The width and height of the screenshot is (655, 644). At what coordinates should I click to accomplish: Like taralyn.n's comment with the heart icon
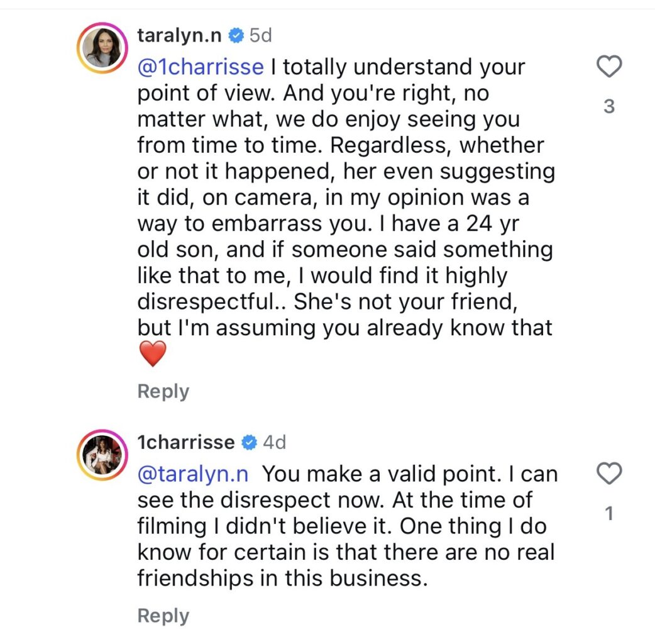[x=608, y=67]
